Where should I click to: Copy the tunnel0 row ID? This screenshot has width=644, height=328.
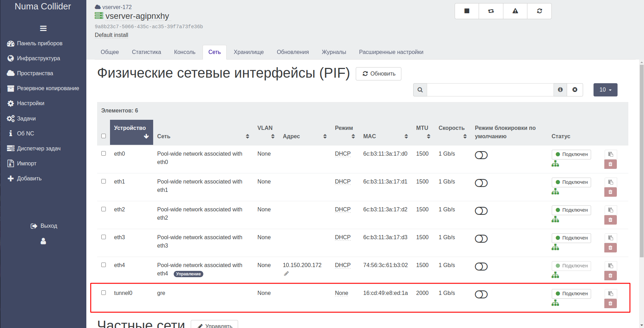pos(611,294)
